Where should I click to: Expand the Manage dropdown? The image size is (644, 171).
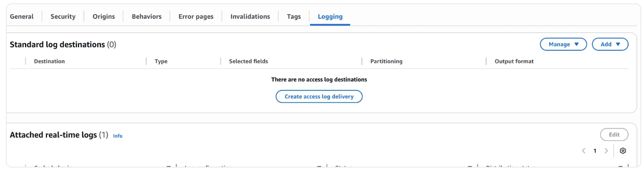(x=563, y=44)
